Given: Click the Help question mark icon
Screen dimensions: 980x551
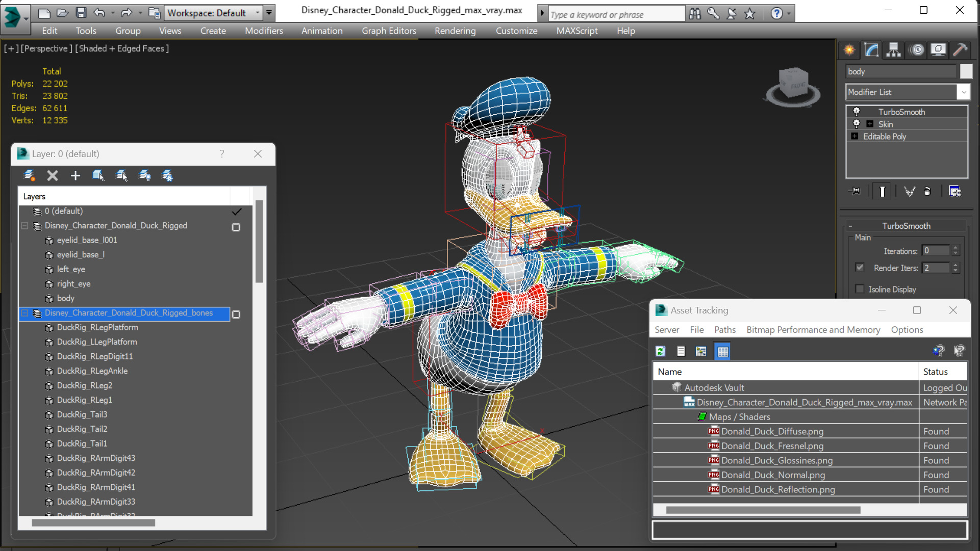Looking at the screenshot, I should (x=776, y=14).
